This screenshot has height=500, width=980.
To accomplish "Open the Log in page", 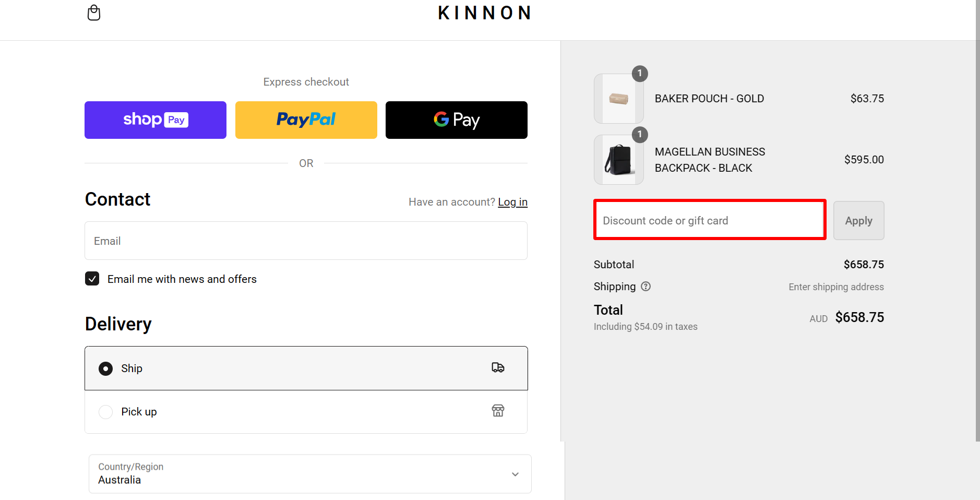I will click(x=512, y=201).
